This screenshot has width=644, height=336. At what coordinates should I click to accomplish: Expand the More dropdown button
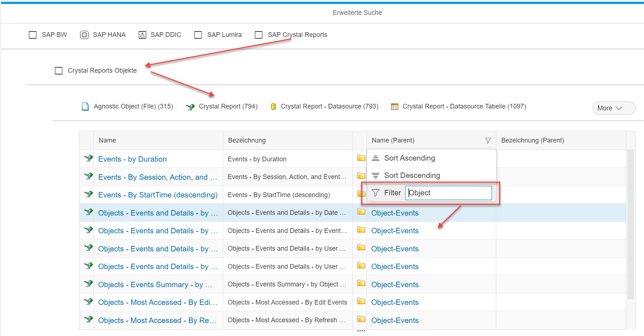(613, 108)
